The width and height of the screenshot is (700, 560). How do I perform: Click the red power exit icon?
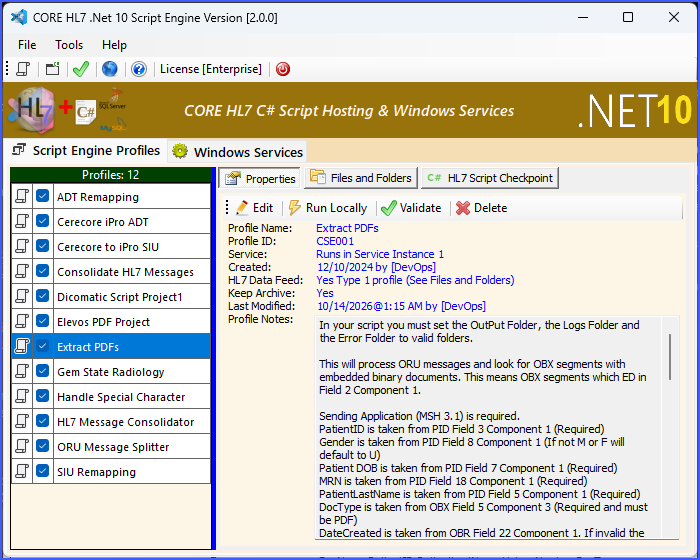[283, 69]
